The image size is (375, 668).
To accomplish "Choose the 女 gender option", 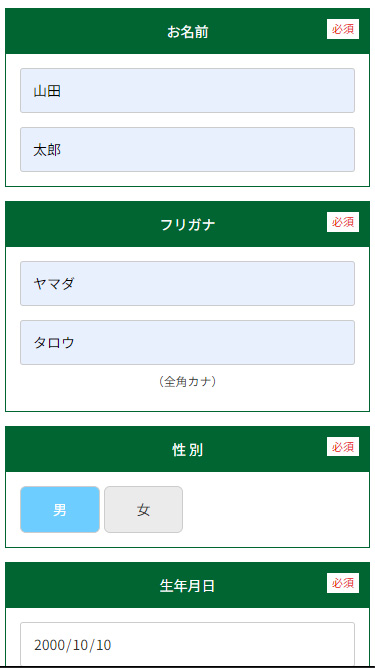I will (144, 510).
